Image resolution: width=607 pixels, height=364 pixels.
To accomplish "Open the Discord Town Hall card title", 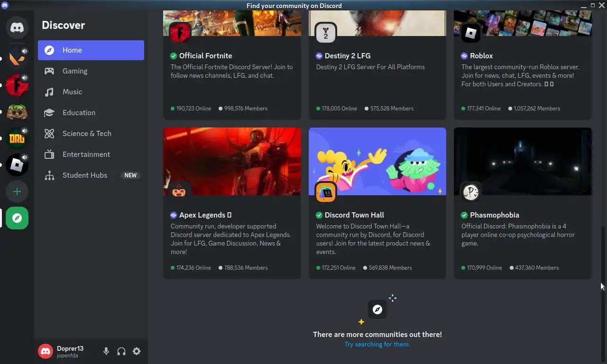I will coord(354,215).
